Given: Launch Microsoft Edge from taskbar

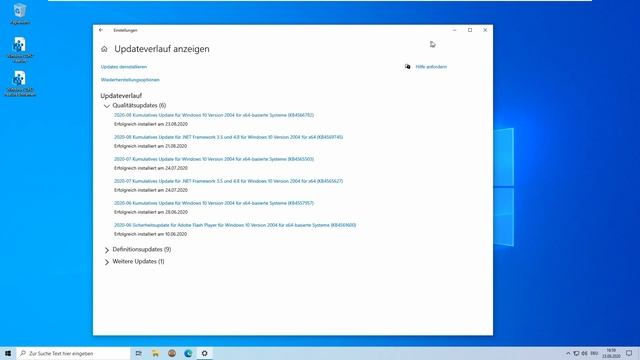Looking at the screenshot, I should tap(188, 353).
